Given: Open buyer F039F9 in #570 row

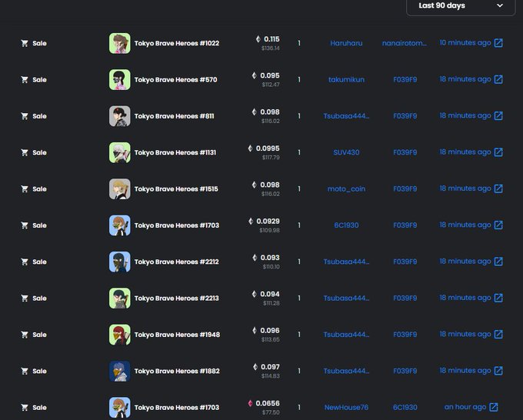Looking at the screenshot, I should 405,79.
